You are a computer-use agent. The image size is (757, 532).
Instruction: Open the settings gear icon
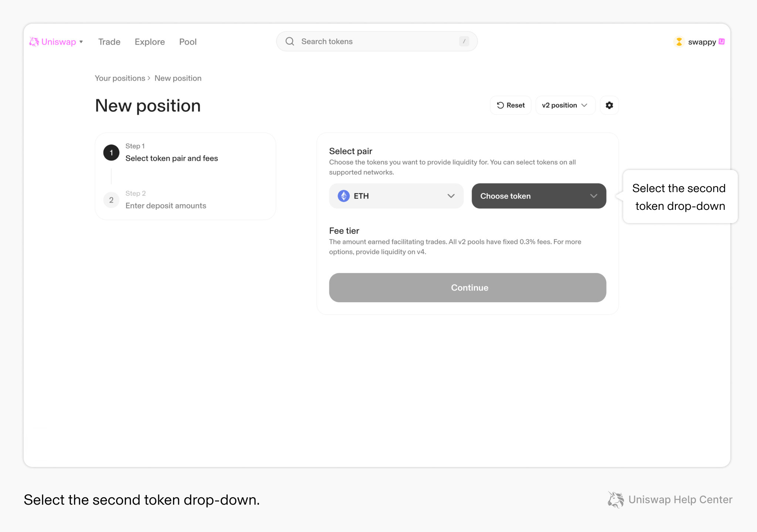pos(609,105)
